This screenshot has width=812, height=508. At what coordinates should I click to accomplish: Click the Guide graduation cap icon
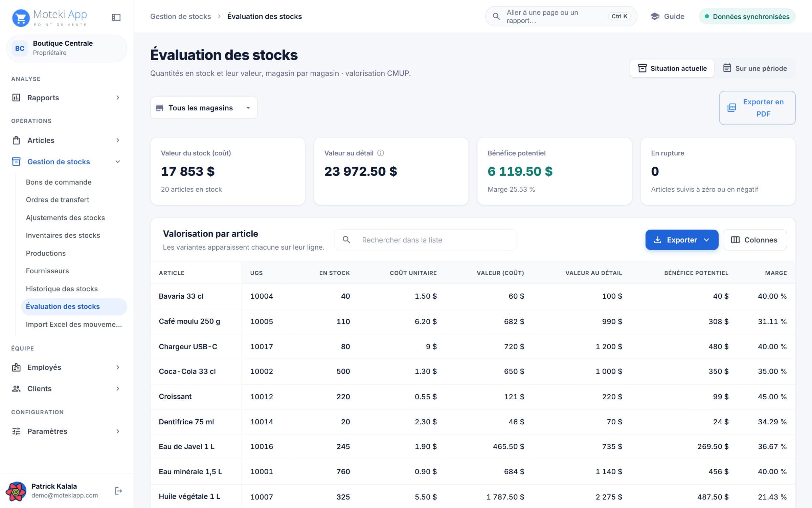[x=655, y=16]
